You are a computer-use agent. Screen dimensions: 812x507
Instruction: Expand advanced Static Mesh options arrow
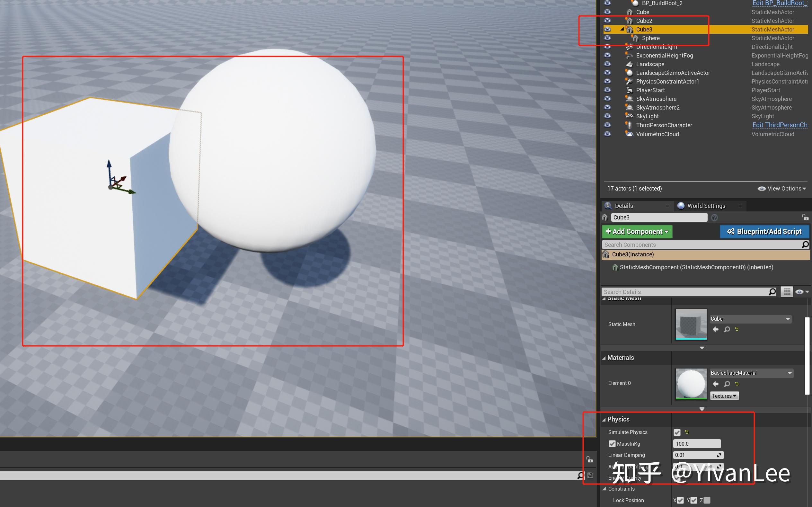click(702, 347)
